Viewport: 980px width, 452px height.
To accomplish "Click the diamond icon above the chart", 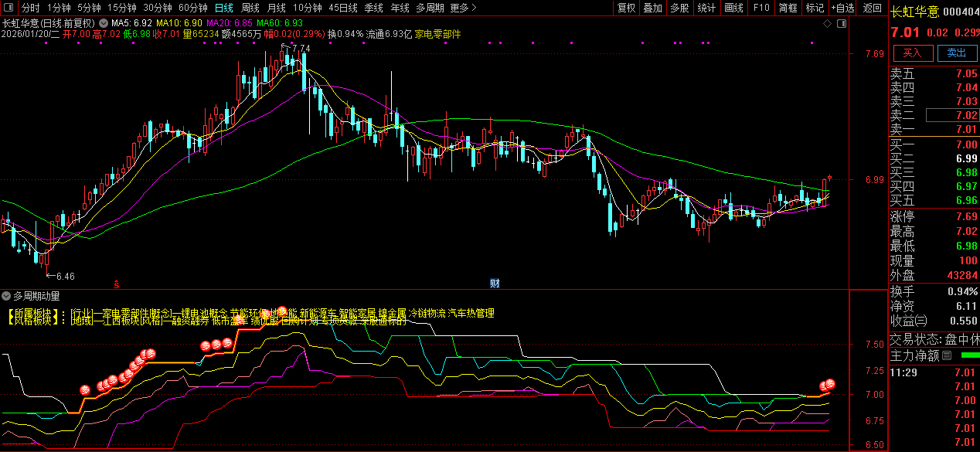I will [827, 23].
